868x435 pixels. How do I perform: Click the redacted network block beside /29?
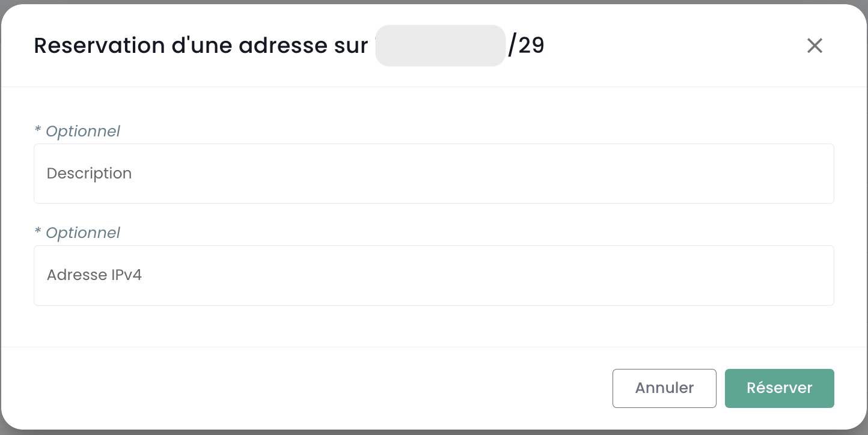(440, 46)
